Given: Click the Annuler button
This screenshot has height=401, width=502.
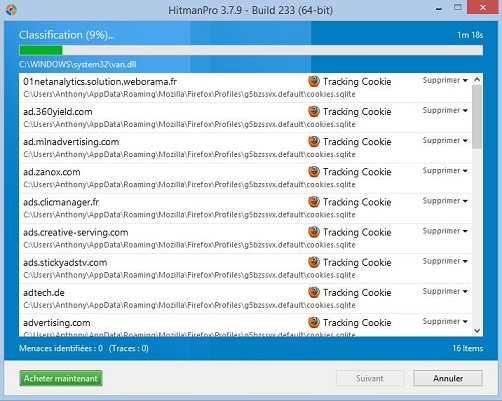Looking at the screenshot, I should [448, 378].
